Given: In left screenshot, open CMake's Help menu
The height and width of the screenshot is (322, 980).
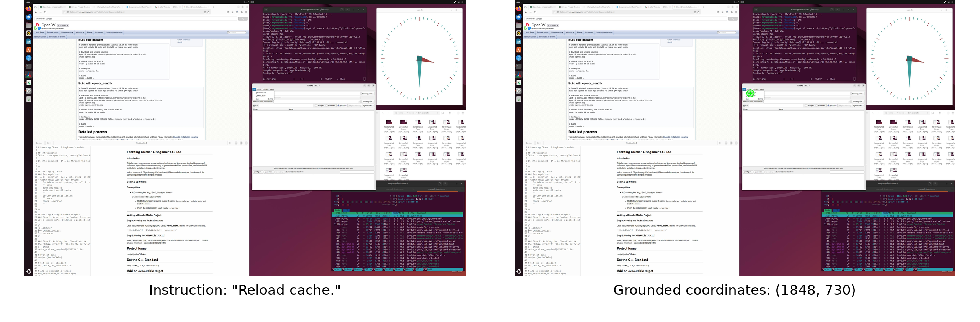Looking at the screenshot, I should 272,89.
